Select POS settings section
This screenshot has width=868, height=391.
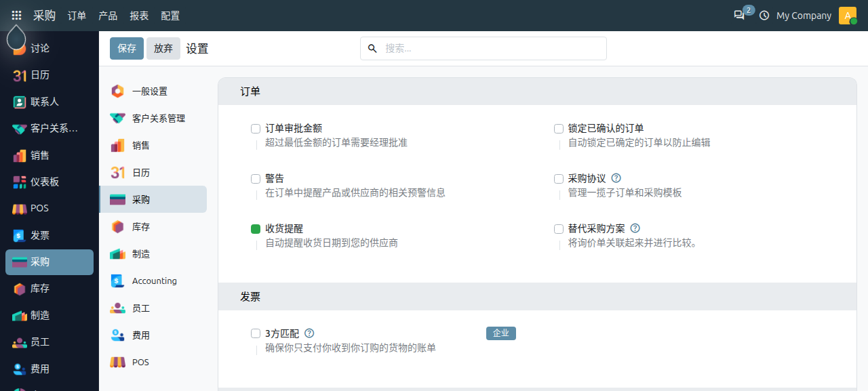(153, 362)
